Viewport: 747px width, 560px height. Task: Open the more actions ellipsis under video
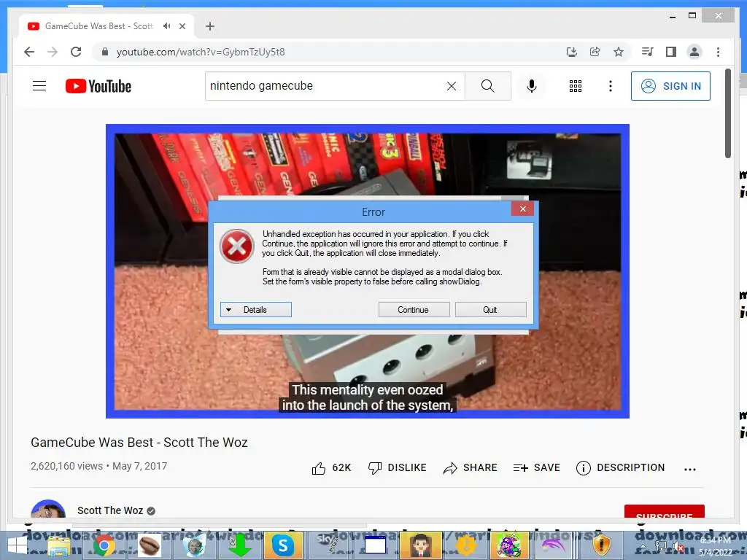(x=690, y=469)
